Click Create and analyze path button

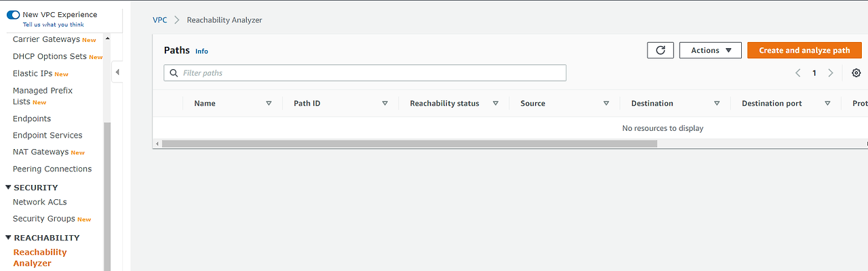(x=804, y=50)
